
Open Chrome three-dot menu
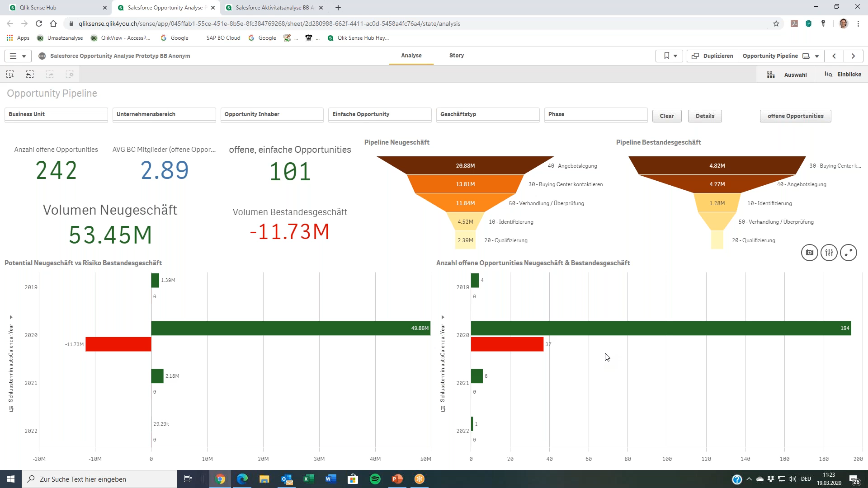click(x=858, y=23)
